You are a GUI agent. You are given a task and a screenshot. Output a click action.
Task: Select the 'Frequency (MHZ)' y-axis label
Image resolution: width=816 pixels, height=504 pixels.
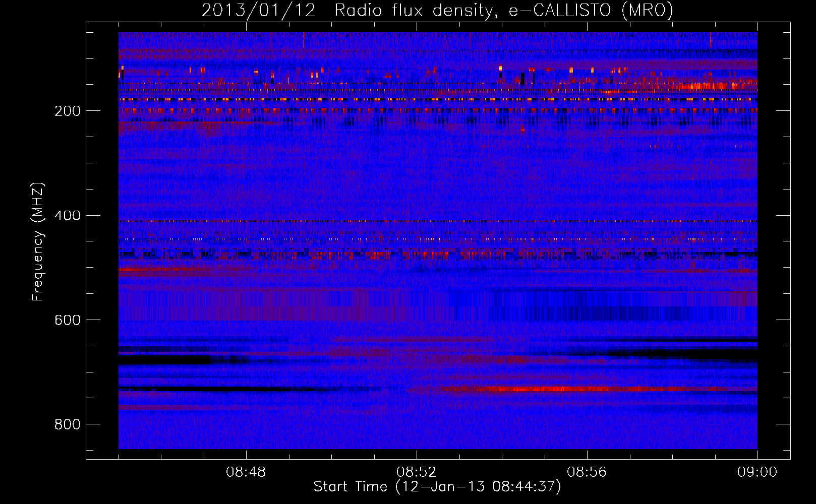38,241
